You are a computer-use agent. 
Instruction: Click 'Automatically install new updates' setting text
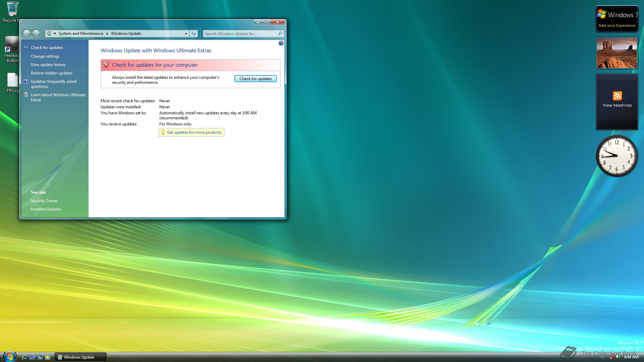point(208,115)
